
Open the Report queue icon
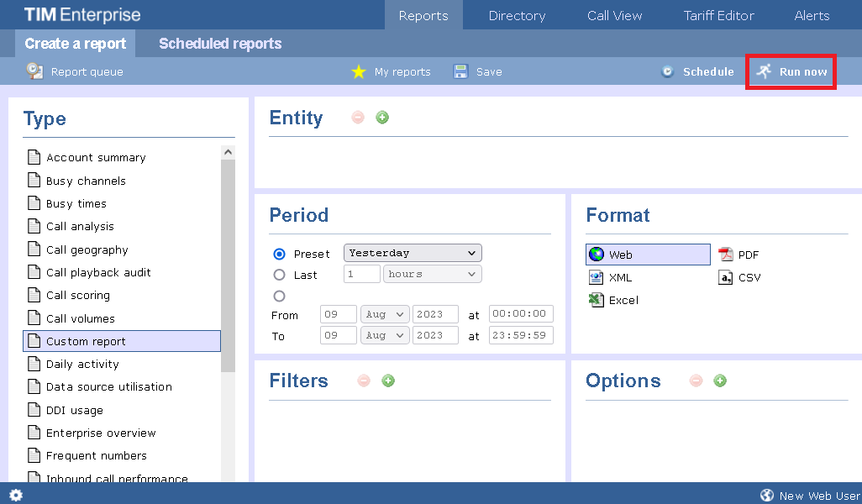click(x=34, y=71)
